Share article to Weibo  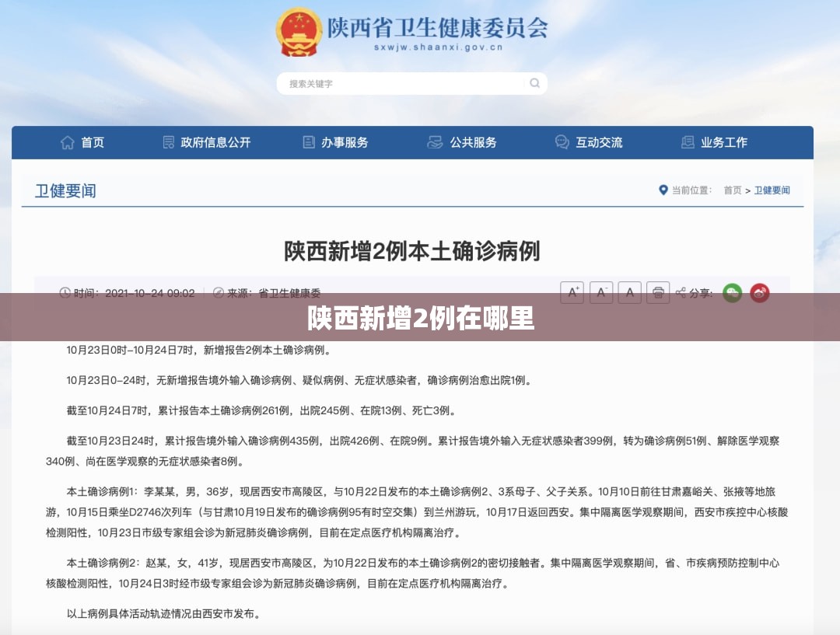coord(760,293)
